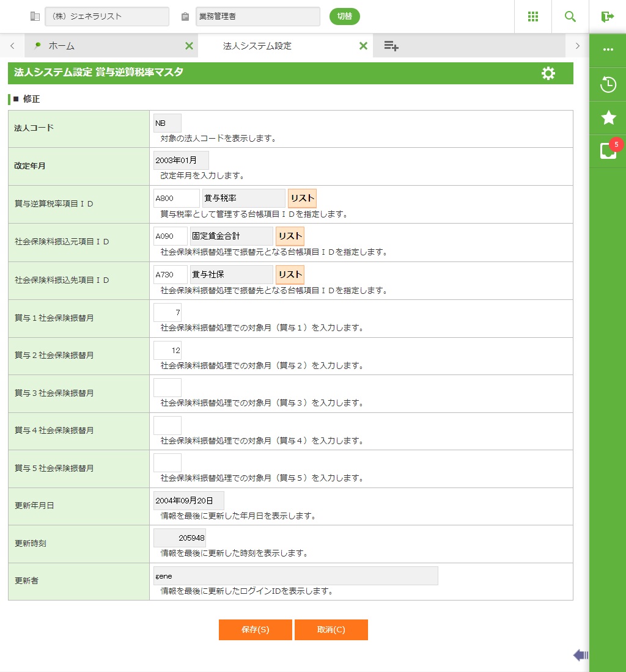
Task: Open the history clock icon in sidebar
Action: pyautogui.click(x=608, y=84)
